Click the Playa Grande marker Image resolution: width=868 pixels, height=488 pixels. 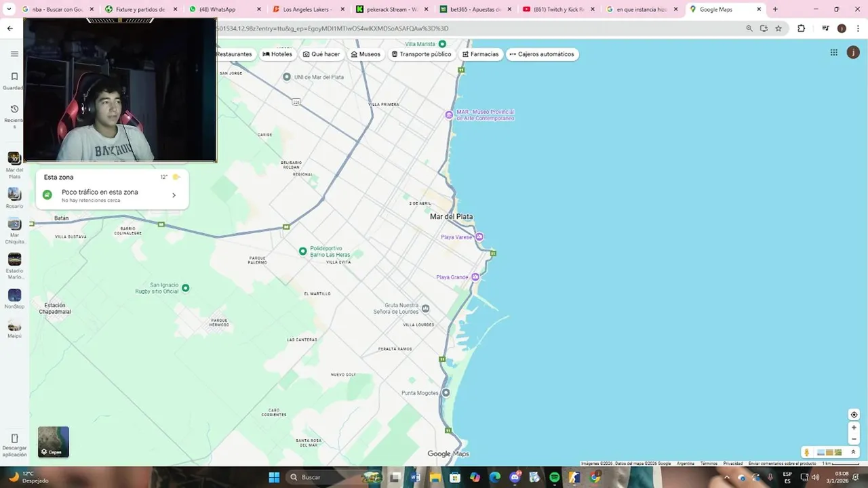(x=475, y=277)
